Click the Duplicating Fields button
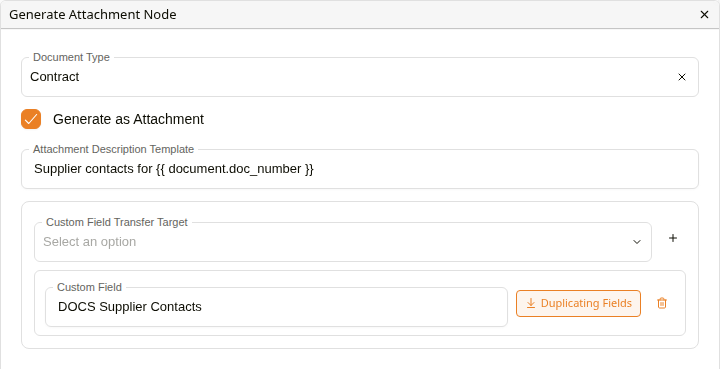 point(578,303)
